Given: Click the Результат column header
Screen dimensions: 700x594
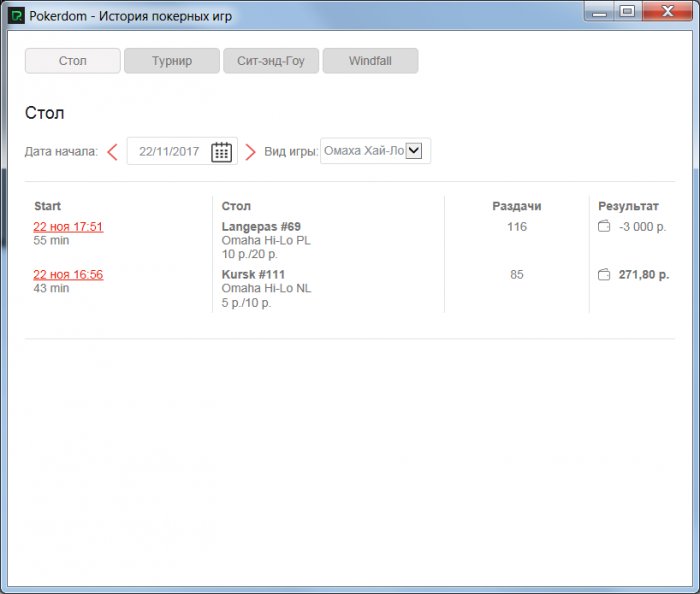Looking at the screenshot, I should (x=628, y=206).
